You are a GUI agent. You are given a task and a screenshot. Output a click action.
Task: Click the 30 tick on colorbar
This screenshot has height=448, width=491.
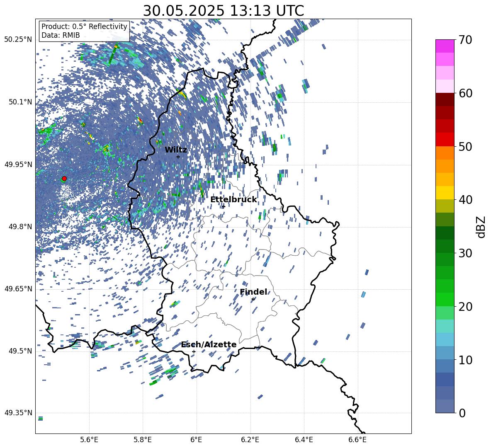point(465,253)
